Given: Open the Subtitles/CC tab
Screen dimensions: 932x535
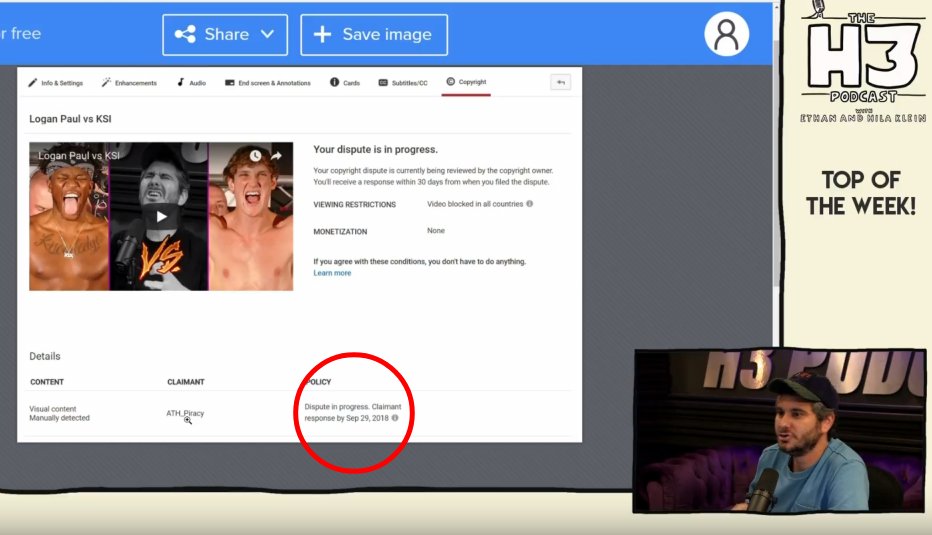Looking at the screenshot, I should (x=403, y=83).
